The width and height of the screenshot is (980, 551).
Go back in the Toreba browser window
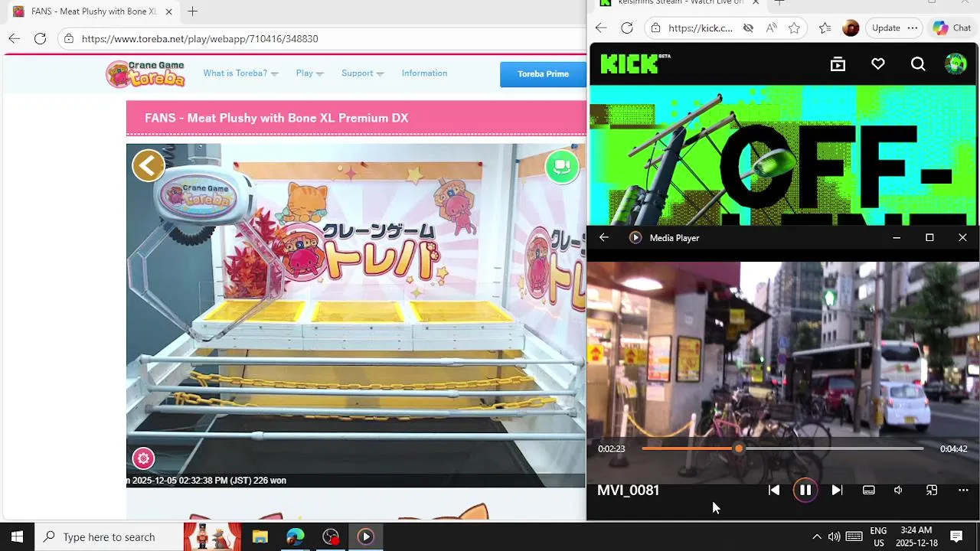[15, 38]
